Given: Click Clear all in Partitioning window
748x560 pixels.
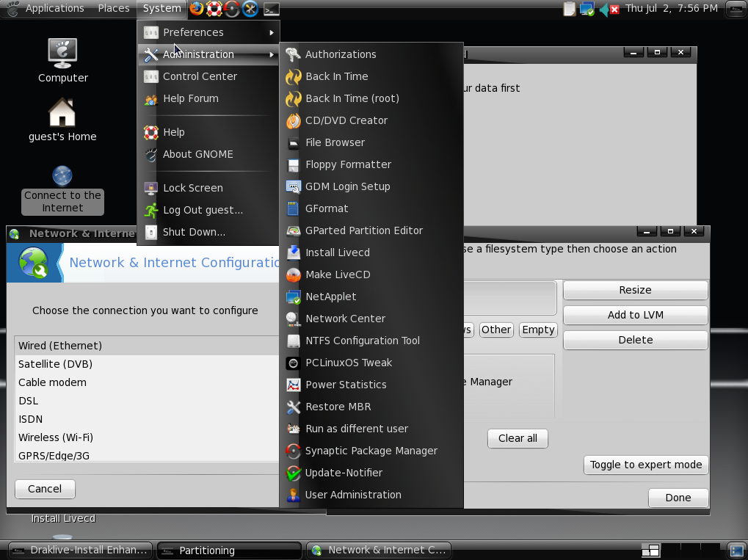Looking at the screenshot, I should [x=518, y=438].
